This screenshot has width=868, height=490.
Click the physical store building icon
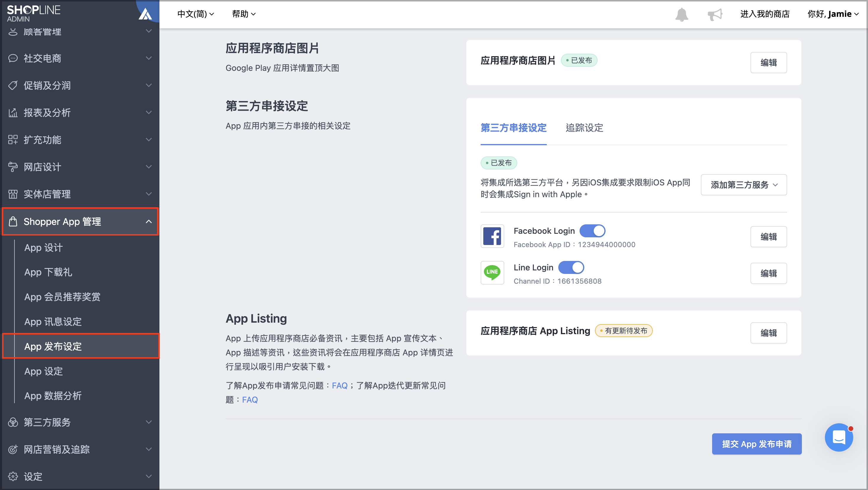coord(13,194)
